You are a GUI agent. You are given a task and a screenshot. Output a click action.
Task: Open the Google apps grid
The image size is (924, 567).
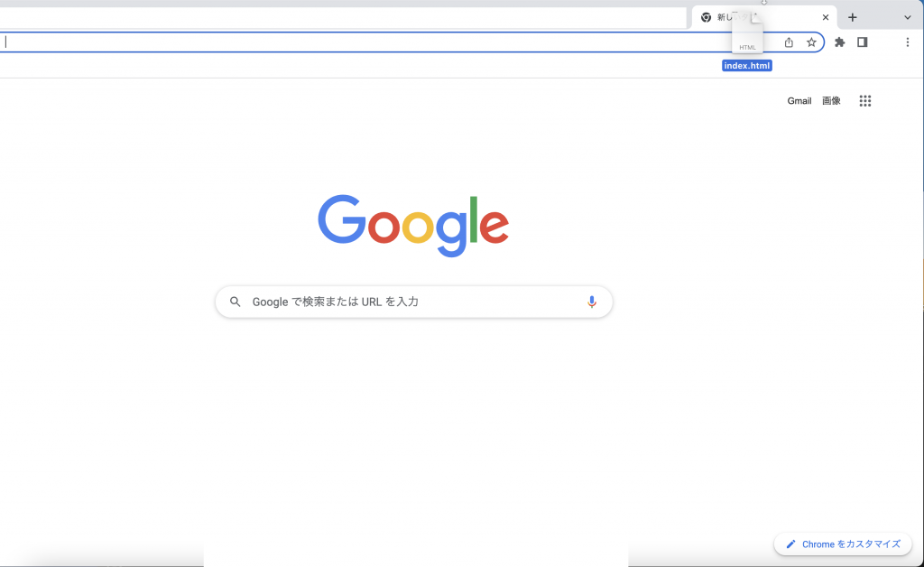coord(865,101)
